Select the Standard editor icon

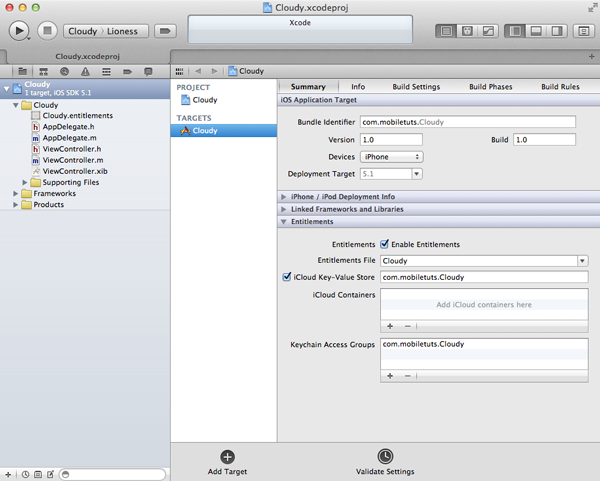click(x=446, y=31)
